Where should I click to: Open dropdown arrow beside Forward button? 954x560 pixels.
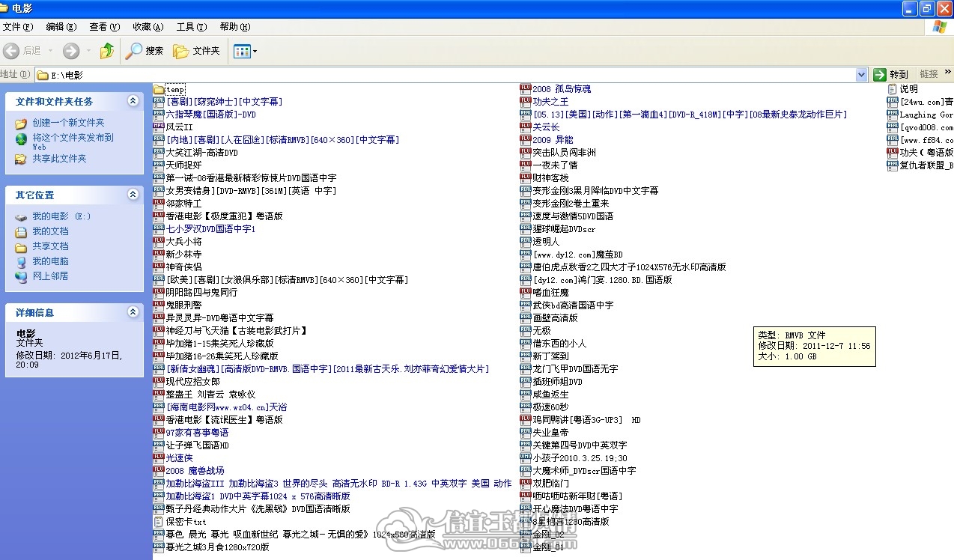point(88,51)
